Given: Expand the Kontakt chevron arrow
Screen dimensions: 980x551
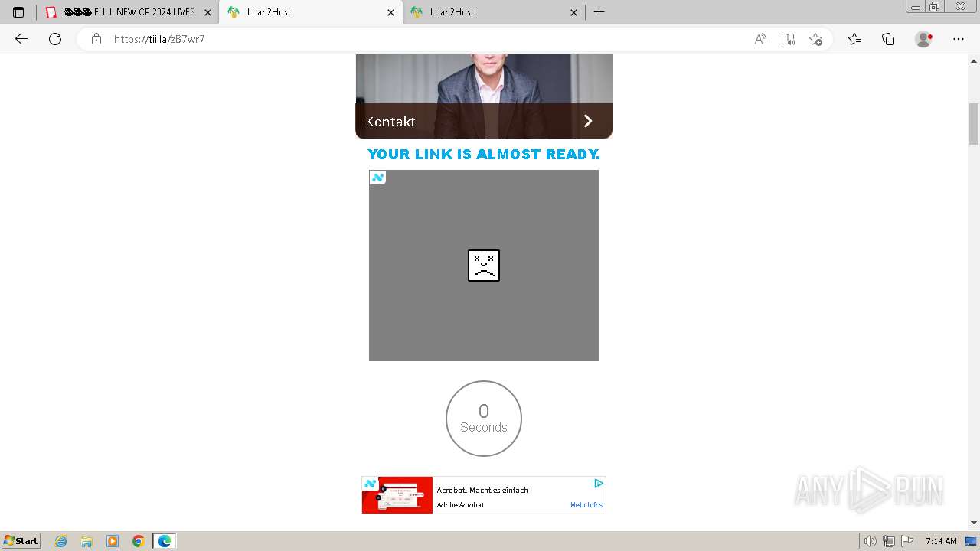Looking at the screenshot, I should (588, 121).
